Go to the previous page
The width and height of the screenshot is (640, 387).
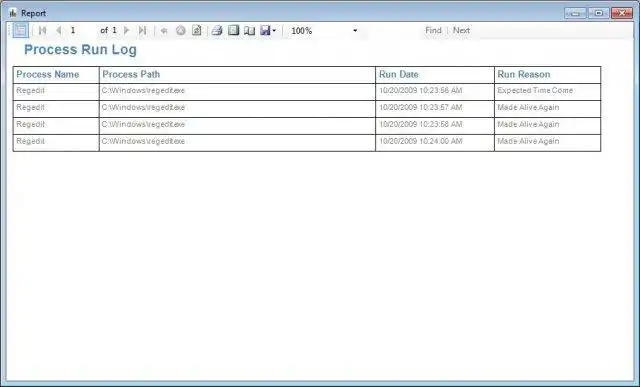click(58, 30)
